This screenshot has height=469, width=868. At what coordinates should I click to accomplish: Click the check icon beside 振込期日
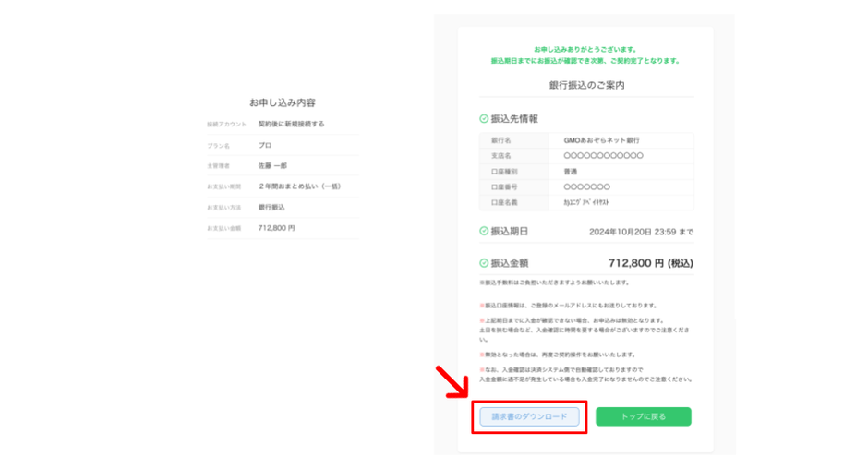[x=484, y=231]
